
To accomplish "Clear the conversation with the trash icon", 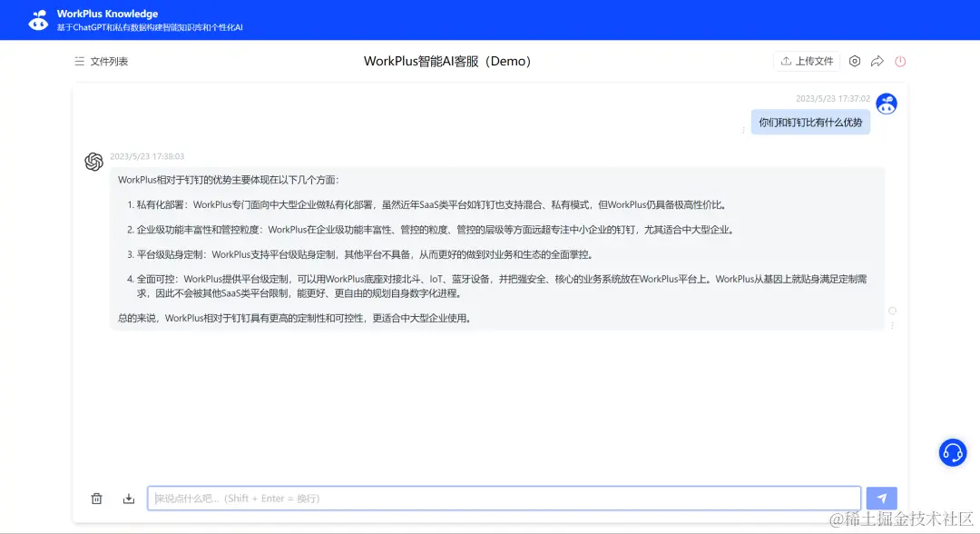I will pos(97,498).
